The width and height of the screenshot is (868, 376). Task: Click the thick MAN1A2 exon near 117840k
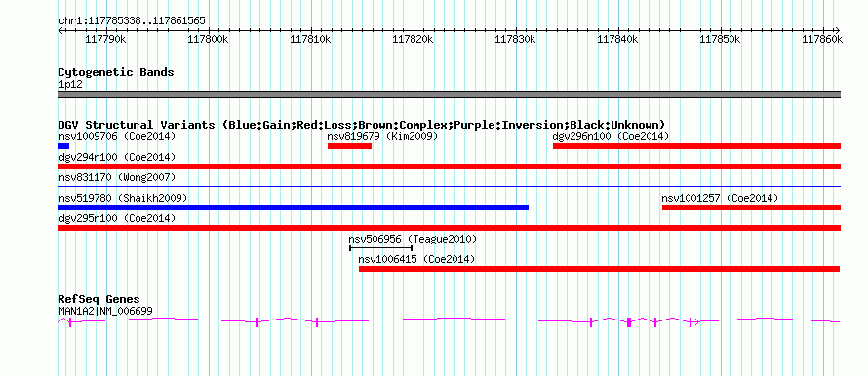click(629, 322)
